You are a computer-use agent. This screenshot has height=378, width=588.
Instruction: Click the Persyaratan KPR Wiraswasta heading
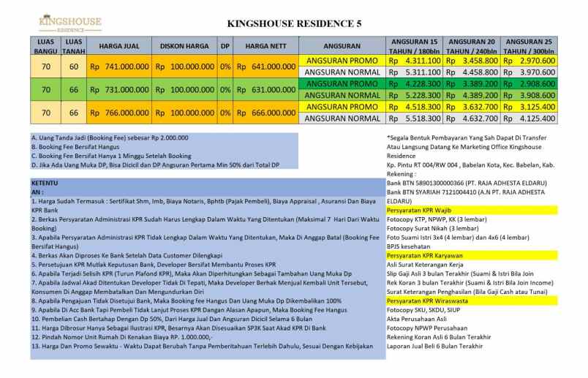click(x=430, y=300)
